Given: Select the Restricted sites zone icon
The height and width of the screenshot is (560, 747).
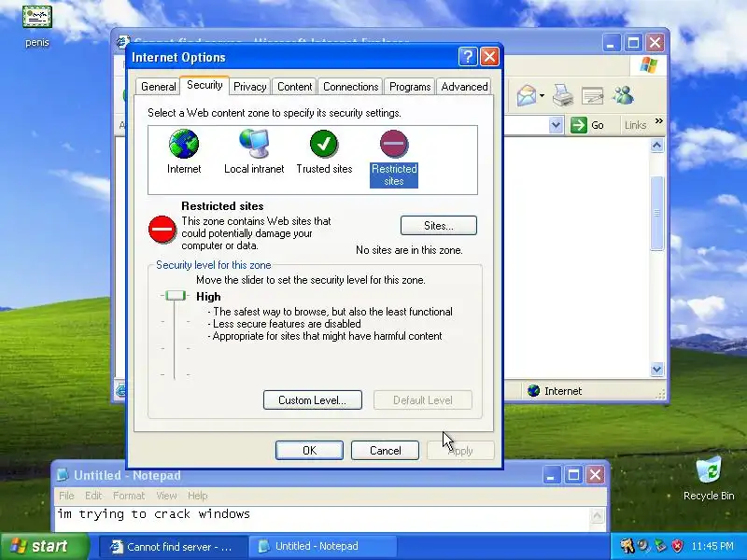Looking at the screenshot, I should click(x=394, y=144).
